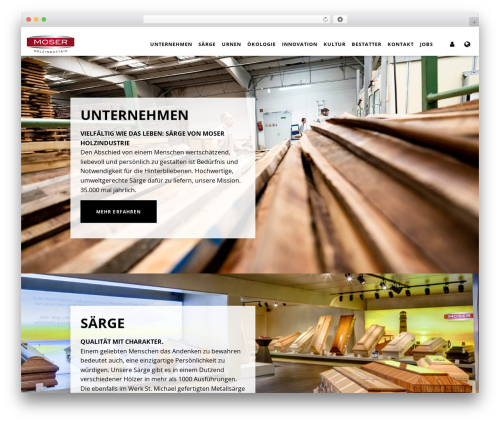The width and height of the screenshot is (500, 423).
Task: Click the 'Qualität mit Charakter.' subheading
Action: [x=122, y=342]
